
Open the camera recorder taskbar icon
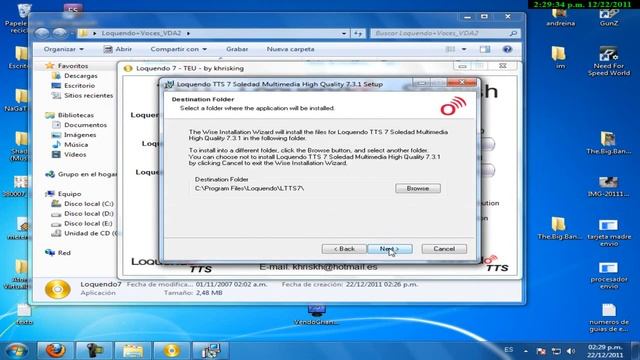tap(93, 351)
